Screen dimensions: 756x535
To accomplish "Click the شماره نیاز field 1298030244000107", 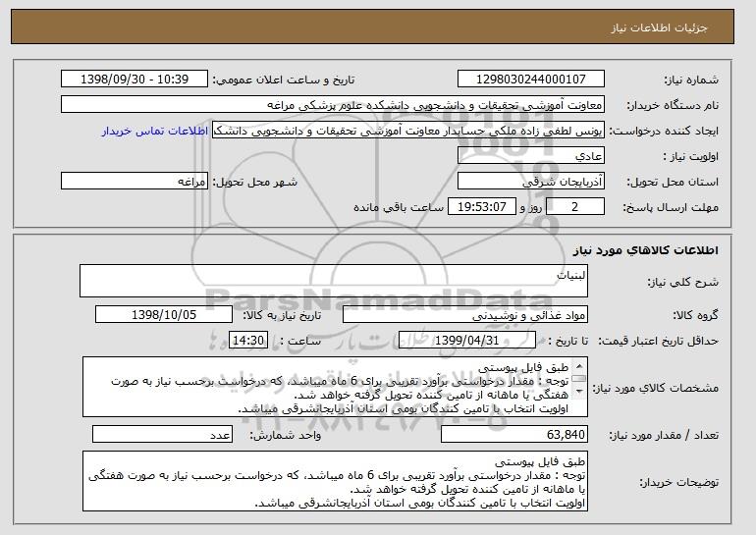I will [531, 80].
